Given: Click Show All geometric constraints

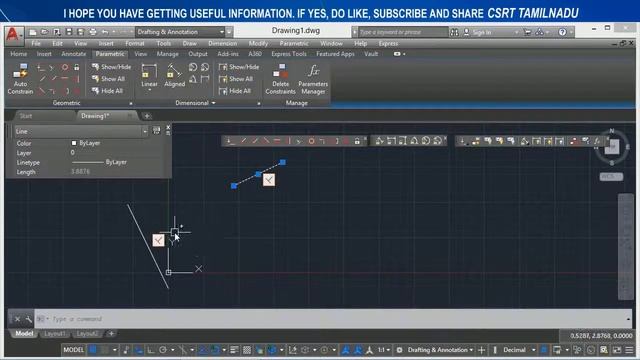Looking at the screenshot, I should (x=108, y=79).
